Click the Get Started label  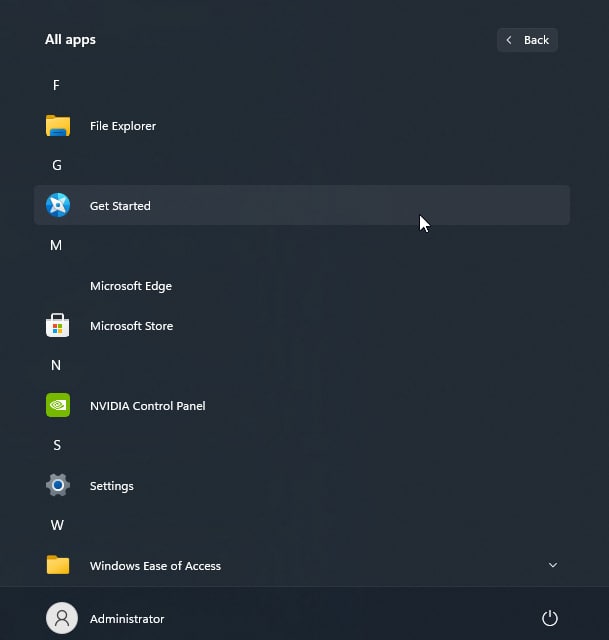pyautogui.click(x=120, y=206)
